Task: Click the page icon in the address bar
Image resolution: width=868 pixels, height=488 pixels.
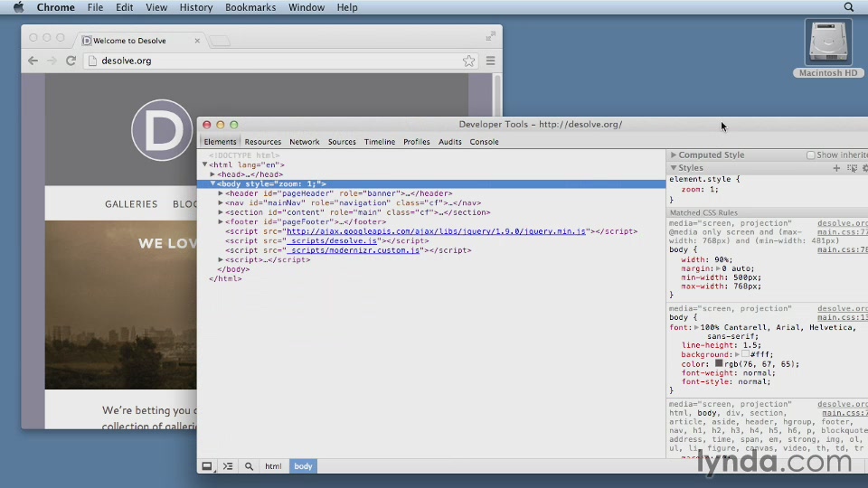Action: pos(92,61)
